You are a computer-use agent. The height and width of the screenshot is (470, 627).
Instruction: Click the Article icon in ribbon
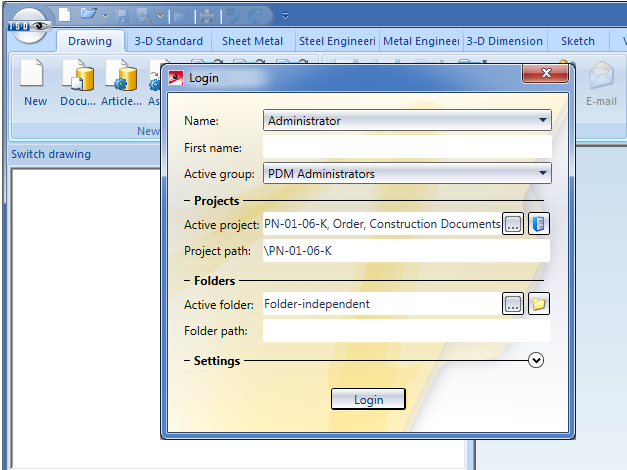121,78
